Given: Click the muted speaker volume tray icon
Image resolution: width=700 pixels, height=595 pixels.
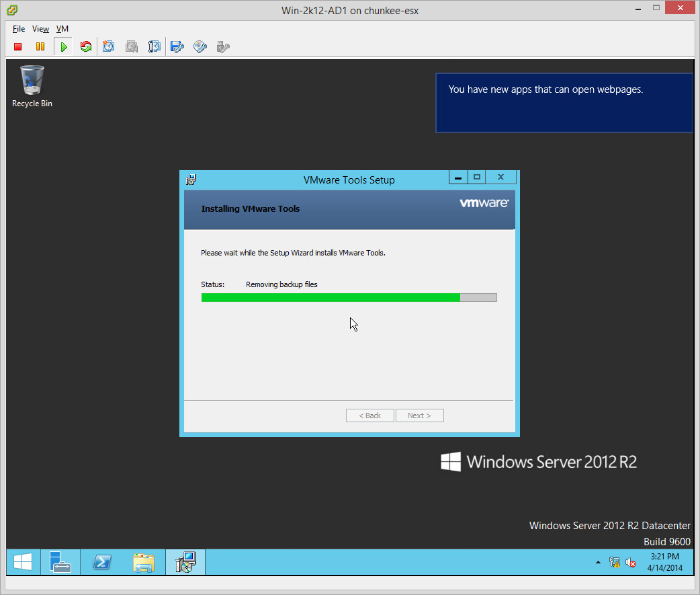Looking at the screenshot, I should [x=631, y=562].
